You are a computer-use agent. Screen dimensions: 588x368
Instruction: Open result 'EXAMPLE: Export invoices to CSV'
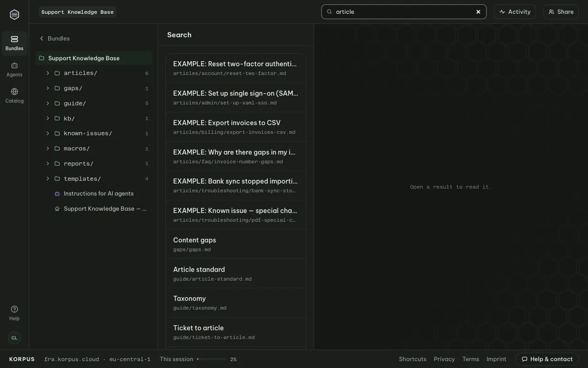(x=236, y=127)
